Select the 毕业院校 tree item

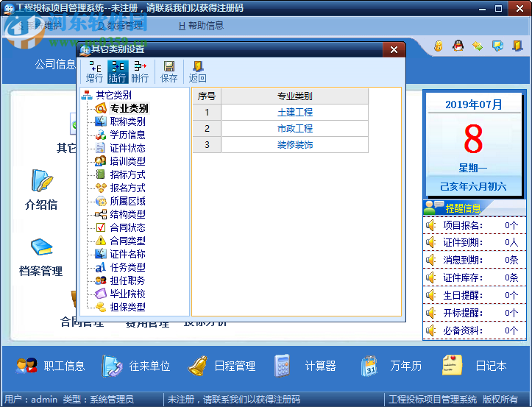click(127, 294)
